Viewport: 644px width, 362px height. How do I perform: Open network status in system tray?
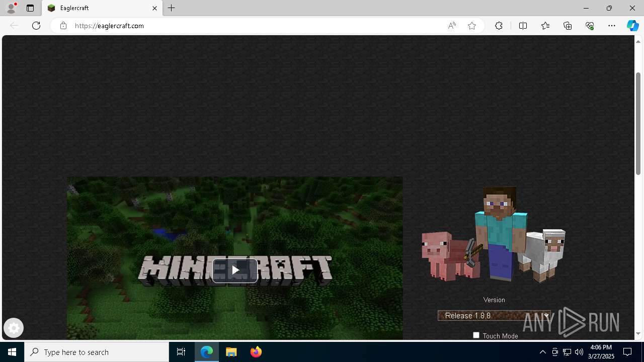pos(567,352)
